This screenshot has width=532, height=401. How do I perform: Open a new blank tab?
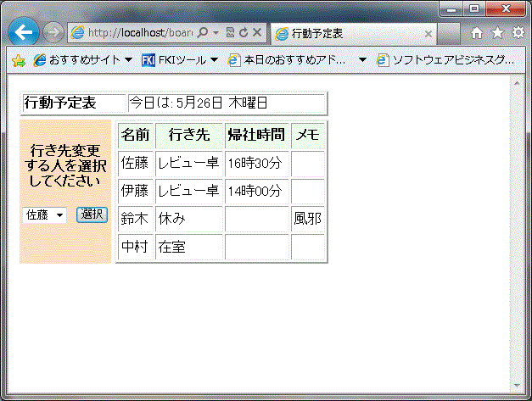(x=449, y=34)
